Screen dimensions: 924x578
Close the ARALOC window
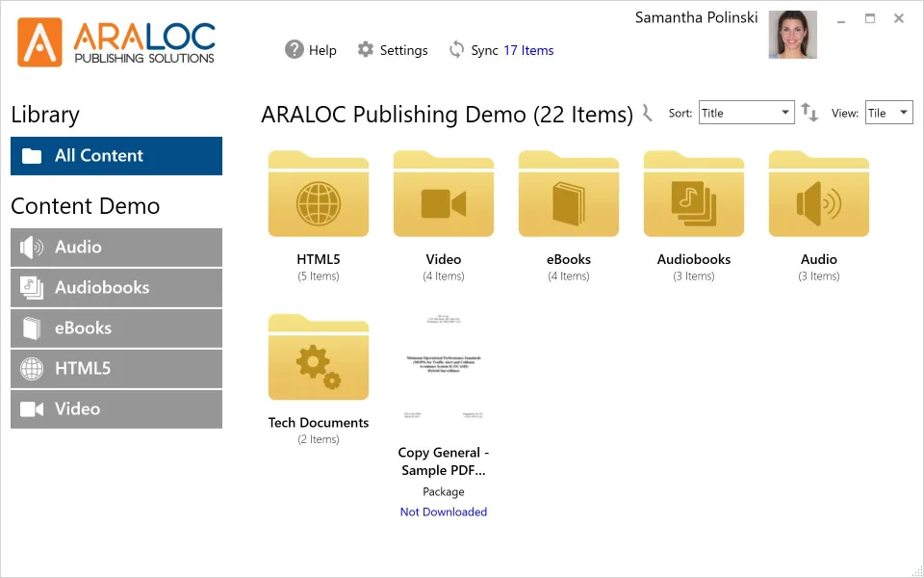[x=899, y=19]
